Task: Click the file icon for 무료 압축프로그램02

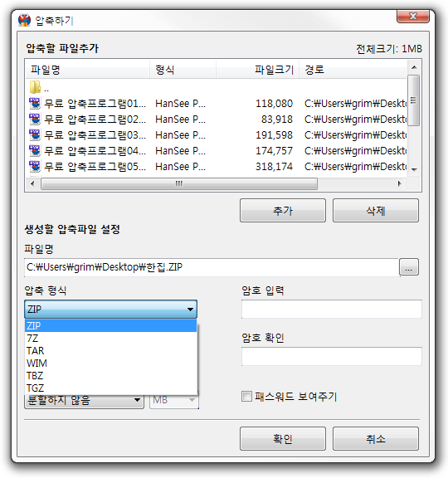Action: point(35,120)
